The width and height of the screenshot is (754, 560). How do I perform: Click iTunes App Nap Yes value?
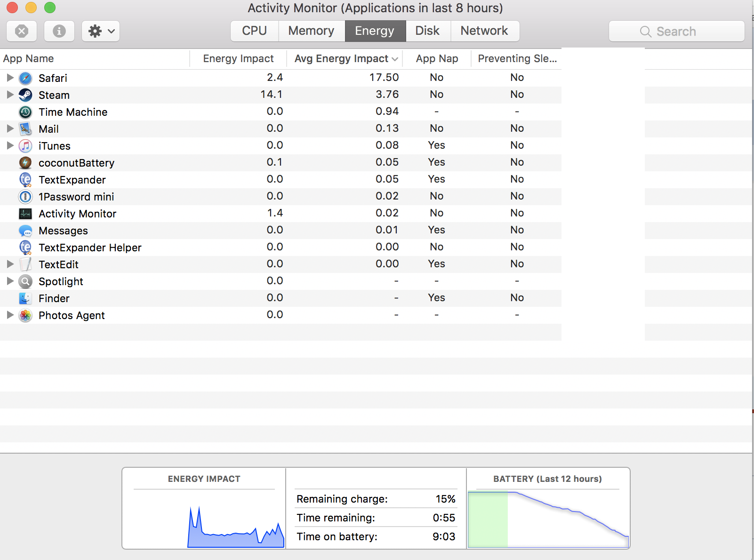pos(437,145)
